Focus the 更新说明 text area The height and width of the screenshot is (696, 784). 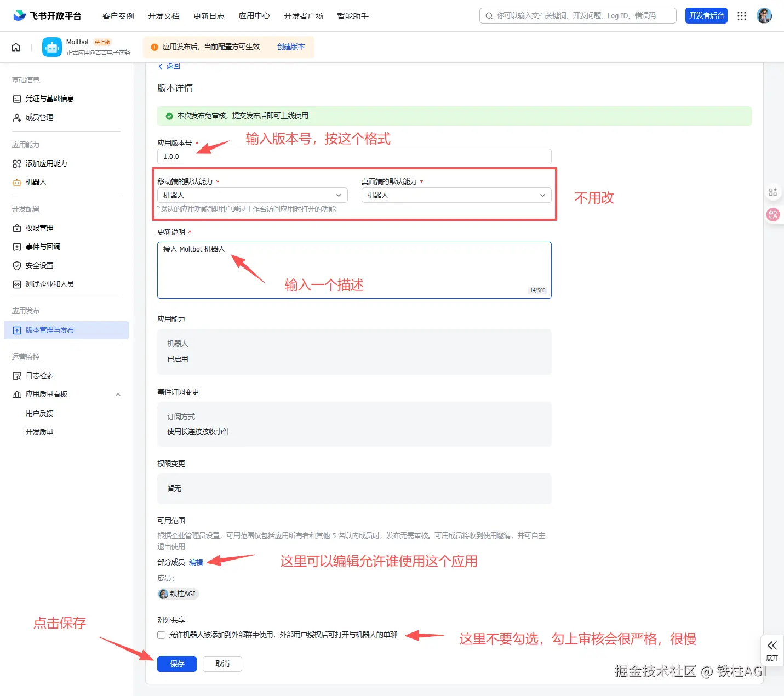(x=354, y=270)
